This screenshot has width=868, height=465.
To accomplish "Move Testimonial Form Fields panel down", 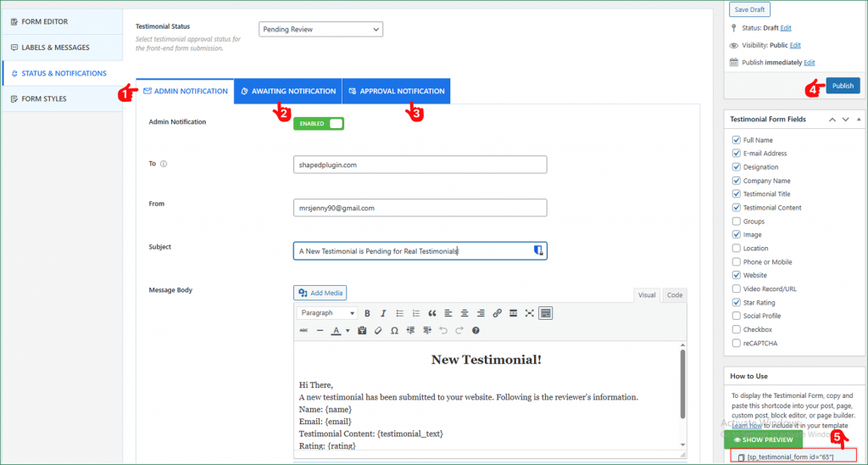I will [845, 119].
